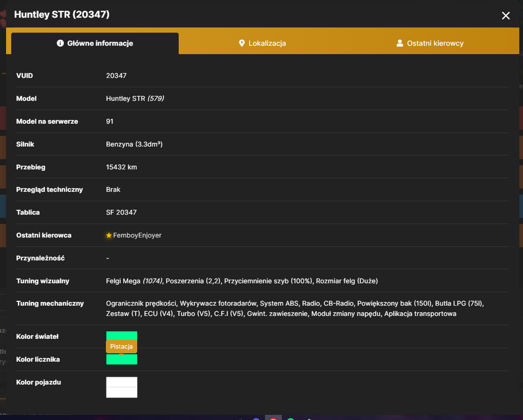Click the Silnik row label
Viewport: 523px width, 420px height.
[x=25, y=144]
